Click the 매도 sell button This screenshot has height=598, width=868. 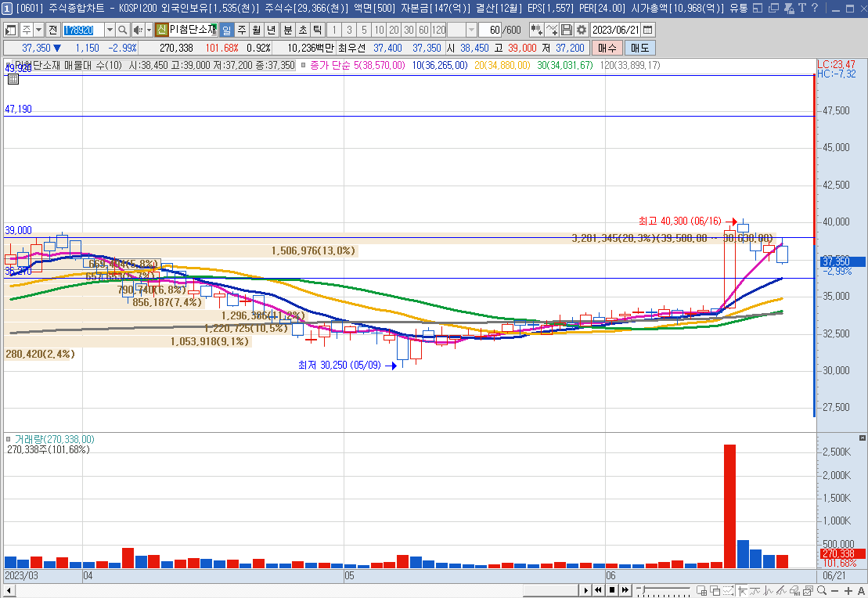click(x=640, y=49)
